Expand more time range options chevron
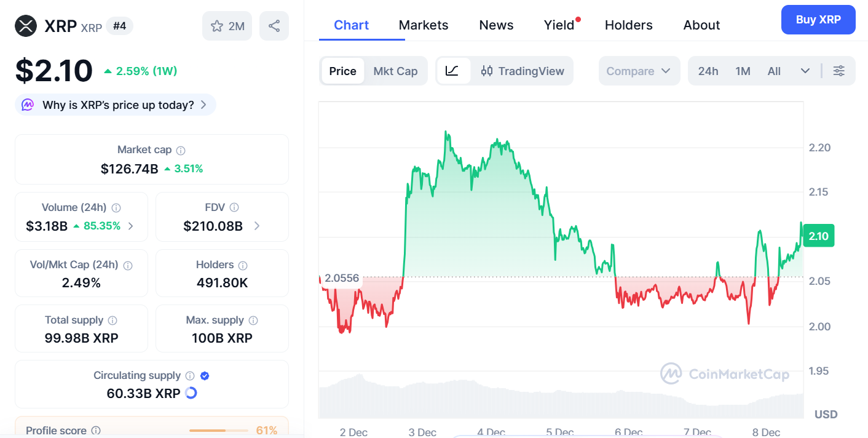Image resolution: width=868 pixels, height=438 pixels. coord(805,71)
